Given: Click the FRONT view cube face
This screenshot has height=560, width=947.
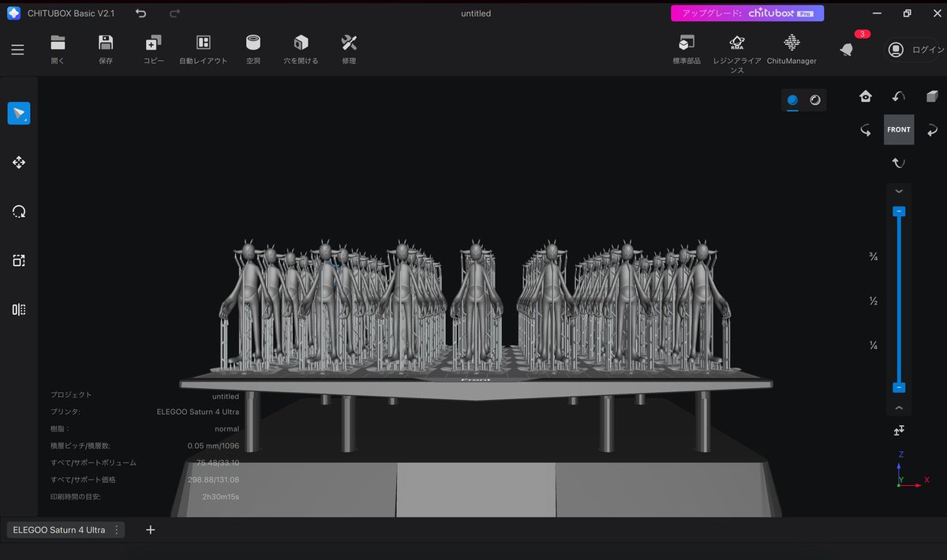Looking at the screenshot, I should click(x=899, y=129).
